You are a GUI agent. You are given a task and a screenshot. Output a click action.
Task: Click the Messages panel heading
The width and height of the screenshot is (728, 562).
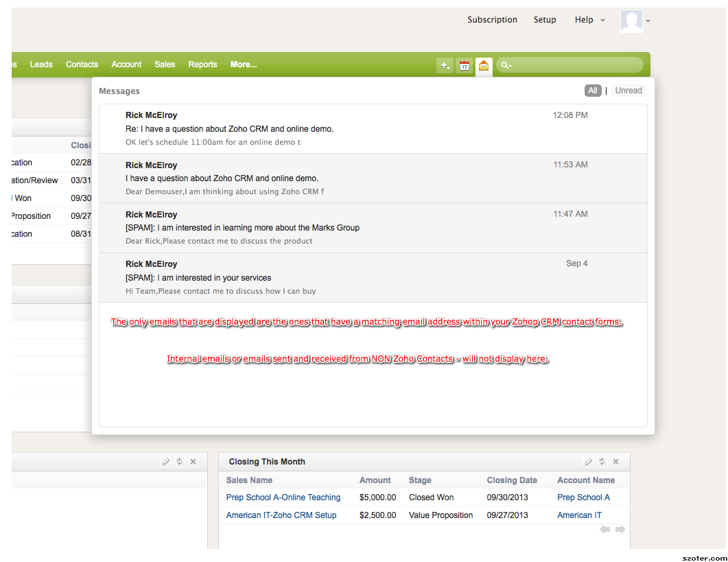(119, 91)
